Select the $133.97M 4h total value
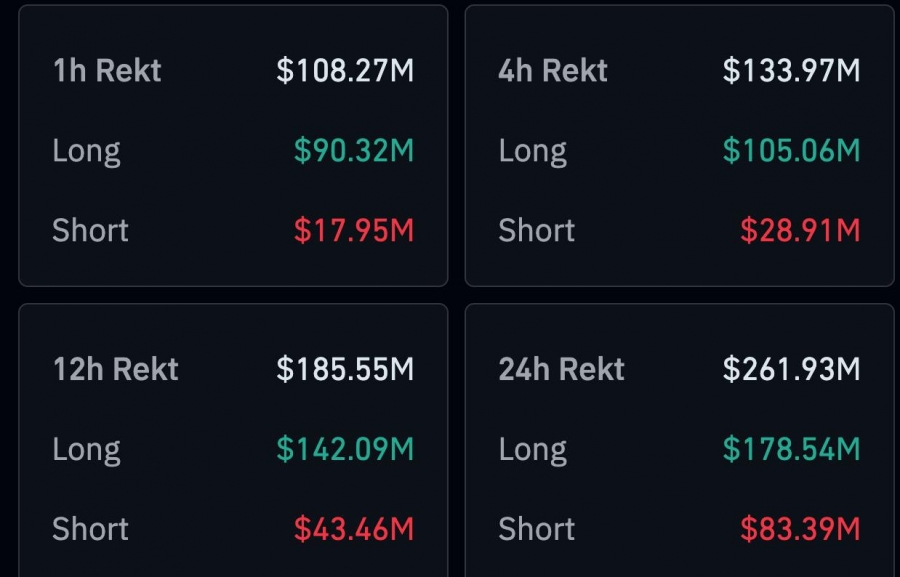This screenshot has height=577, width=900. 791,71
